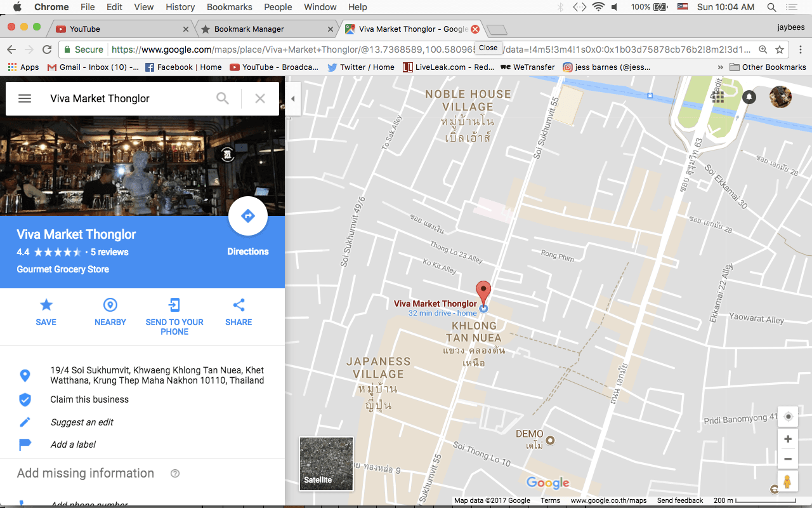Reload the page in Chrome

[x=47, y=50]
